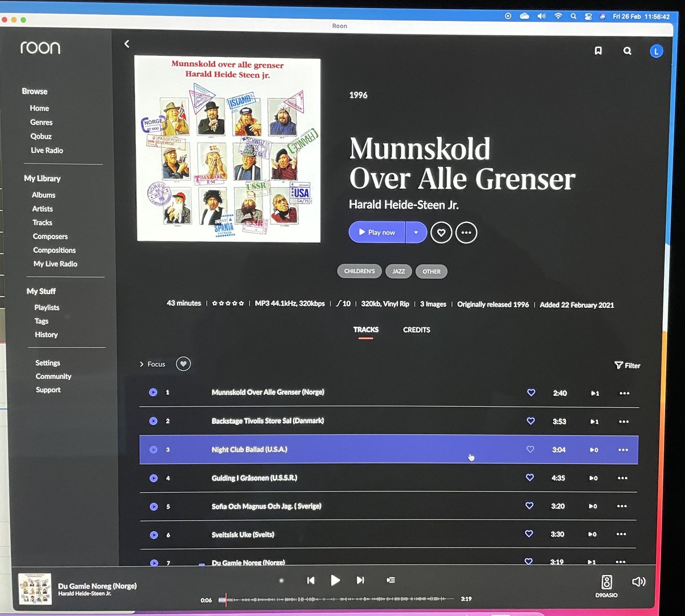Play track 3 Night Club Ballad

(153, 449)
